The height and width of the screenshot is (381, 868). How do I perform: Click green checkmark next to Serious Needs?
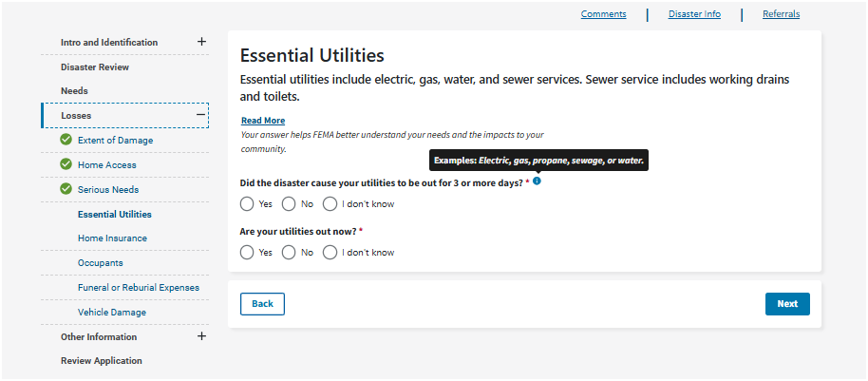click(66, 189)
